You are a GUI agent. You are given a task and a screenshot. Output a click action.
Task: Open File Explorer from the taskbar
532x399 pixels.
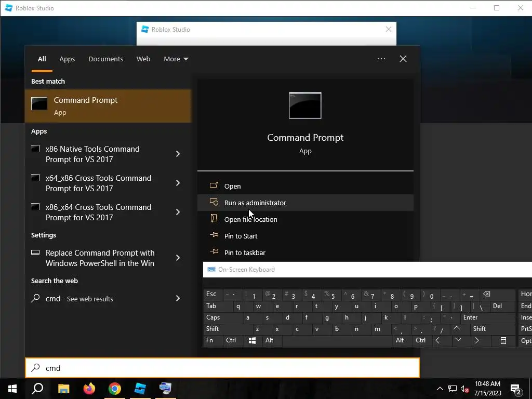63,389
